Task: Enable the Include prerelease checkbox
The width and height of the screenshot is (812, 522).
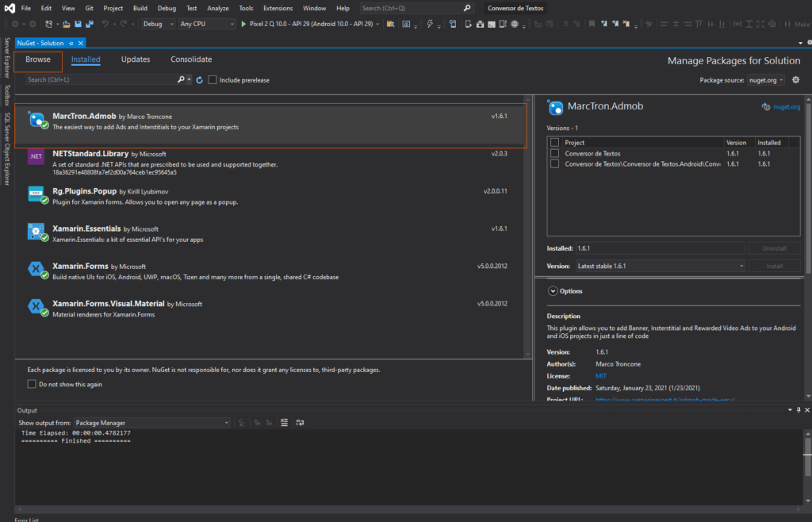Action: [213, 80]
